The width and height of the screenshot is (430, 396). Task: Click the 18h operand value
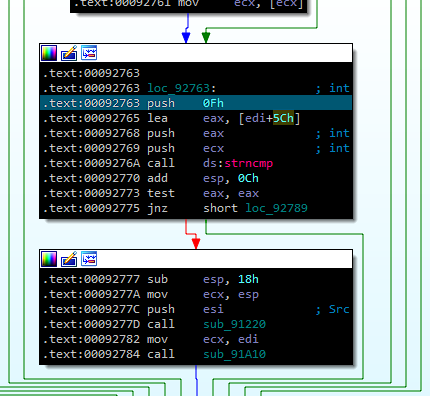(x=248, y=279)
